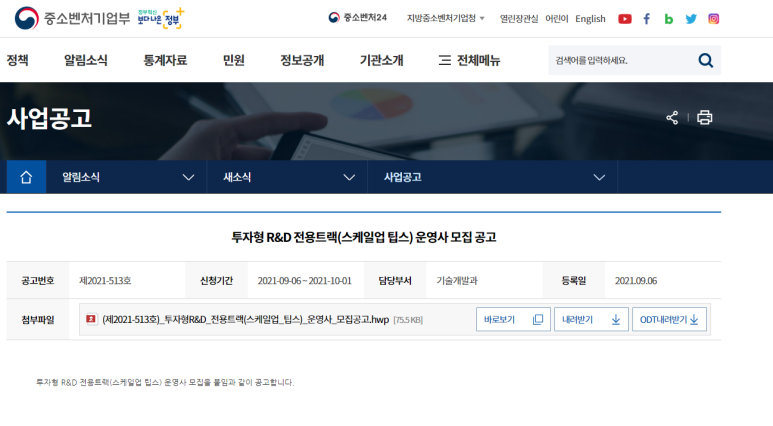This screenshot has width=773, height=426.
Task: Click the print icon
Action: (704, 117)
